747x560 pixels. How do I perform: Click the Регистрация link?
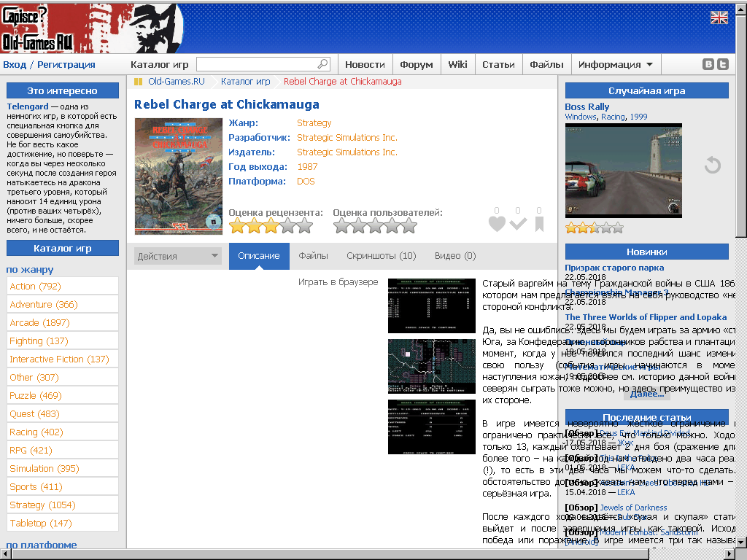[66, 65]
